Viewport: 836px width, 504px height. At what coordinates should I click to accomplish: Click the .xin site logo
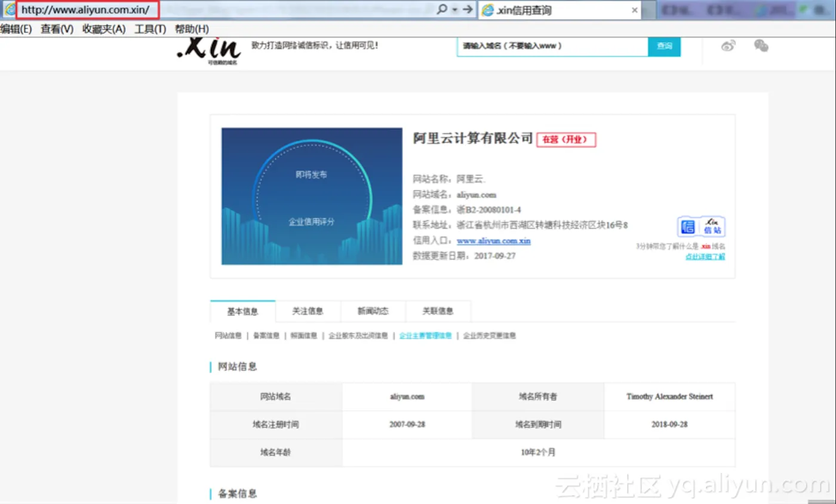(x=209, y=51)
